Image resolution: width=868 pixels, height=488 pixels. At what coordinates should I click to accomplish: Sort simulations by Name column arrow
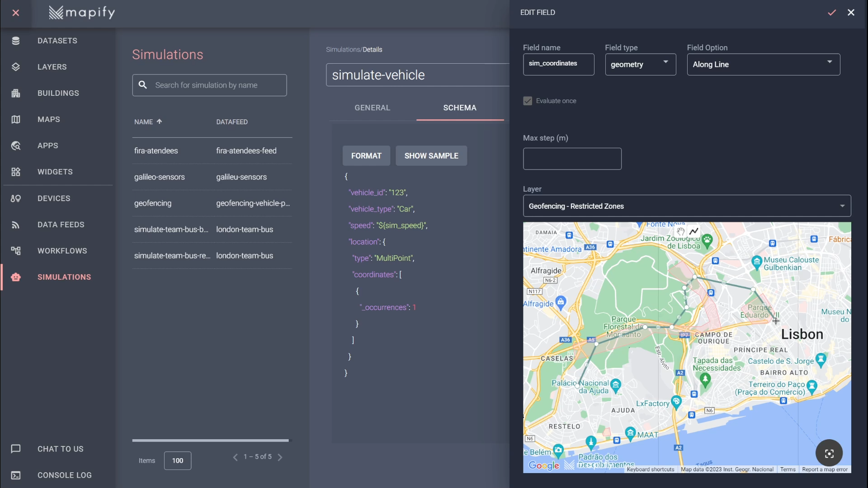[x=159, y=122]
